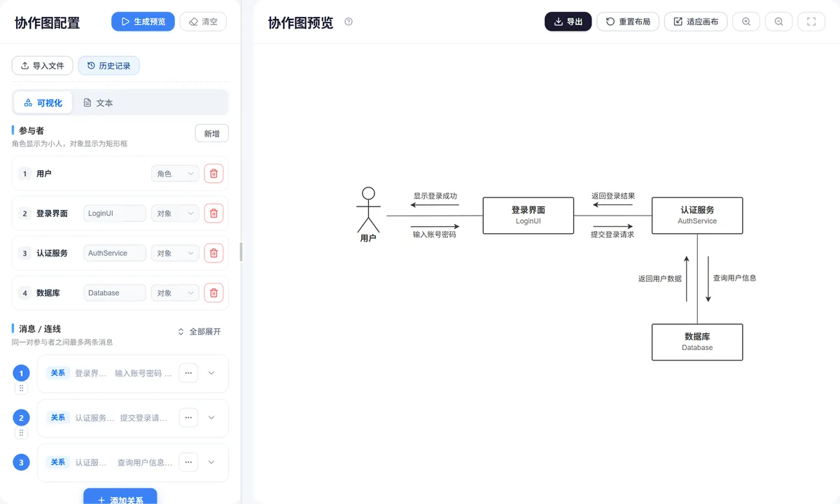Click the 生成预览 generate preview button
The height and width of the screenshot is (504, 840).
[143, 22]
